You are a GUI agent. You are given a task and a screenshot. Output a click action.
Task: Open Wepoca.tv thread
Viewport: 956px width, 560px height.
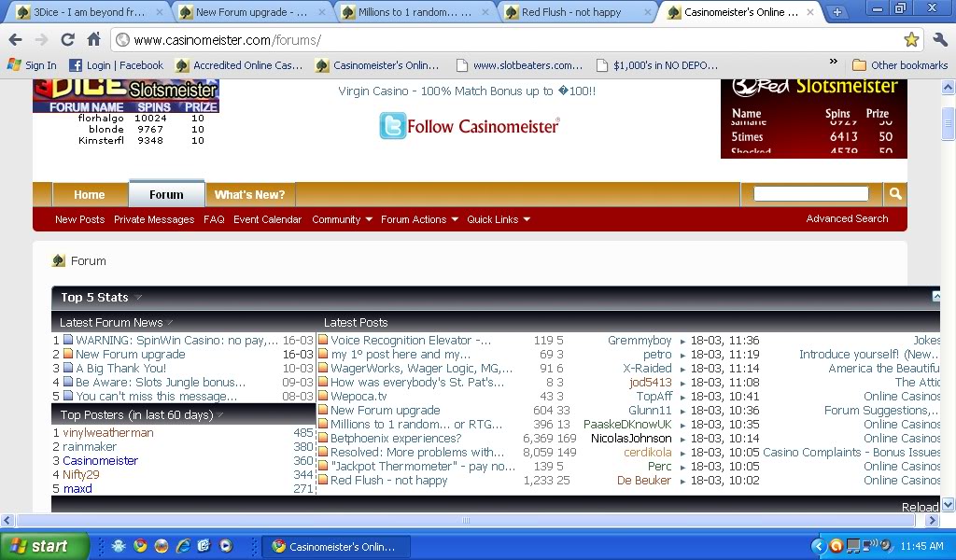pos(358,396)
